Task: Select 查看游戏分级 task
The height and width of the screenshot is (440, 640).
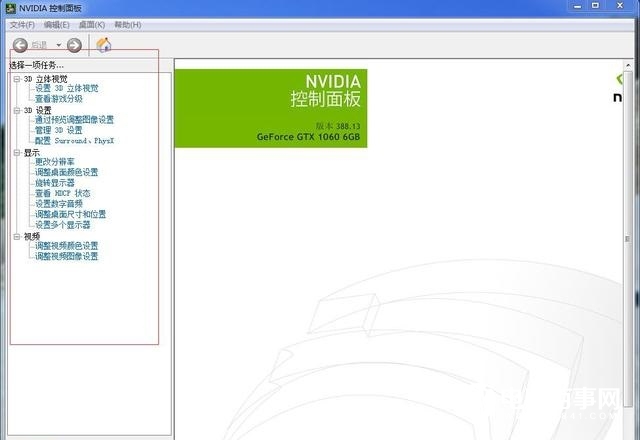Action: tap(59, 99)
